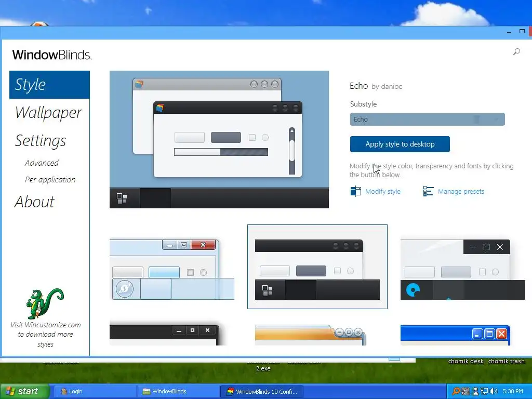Visit Wincustomize.com to download more styles
This screenshot has width=532, height=399.
point(46,334)
